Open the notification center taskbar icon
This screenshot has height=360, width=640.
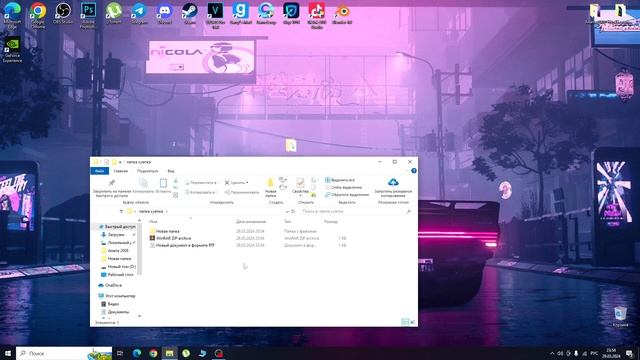[629, 353]
